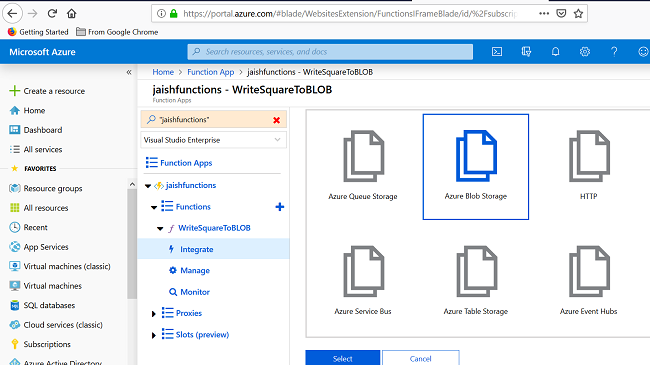650x365 pixels.
Task: Click the Pocket save icon
Action: (x=561, y=14)
